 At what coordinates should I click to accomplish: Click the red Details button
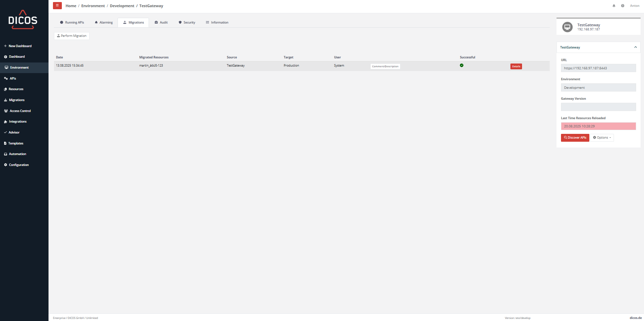point(516,67)
